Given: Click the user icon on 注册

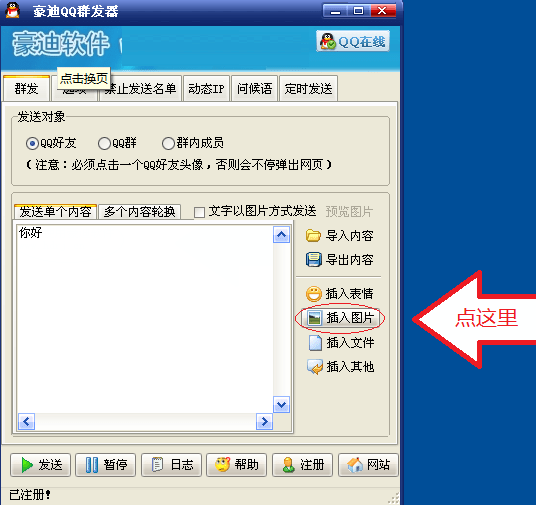Looking at the screenshot, I should point(289,465).
